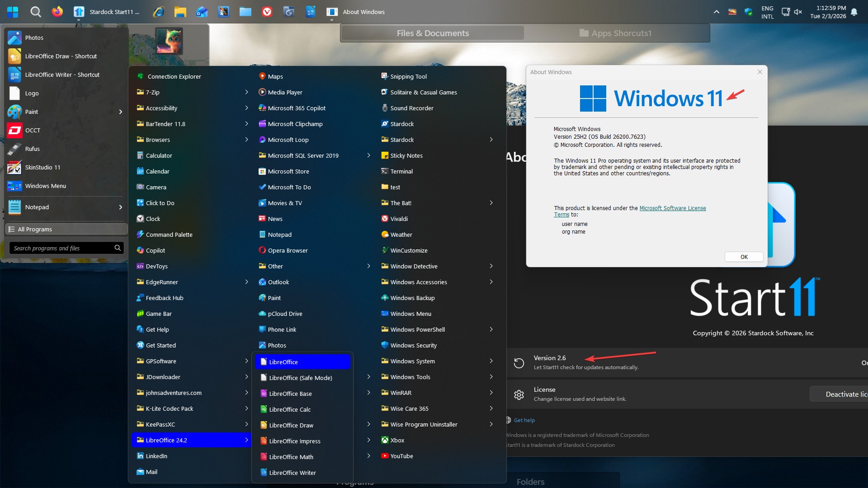The height and width of the screenshot is (488, 868).
Task: Click the Vivaldi icon in the taskbar
Action: 267,12
